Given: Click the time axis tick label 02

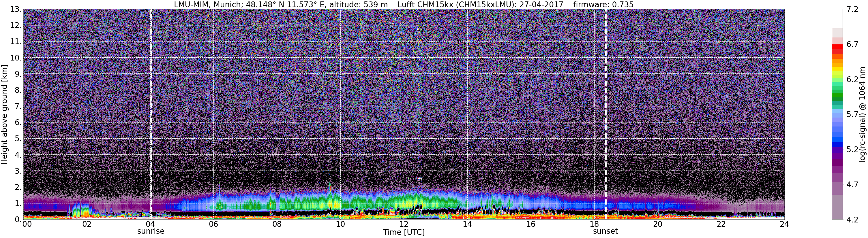Looking at the screenshot, I should (87, 224).
